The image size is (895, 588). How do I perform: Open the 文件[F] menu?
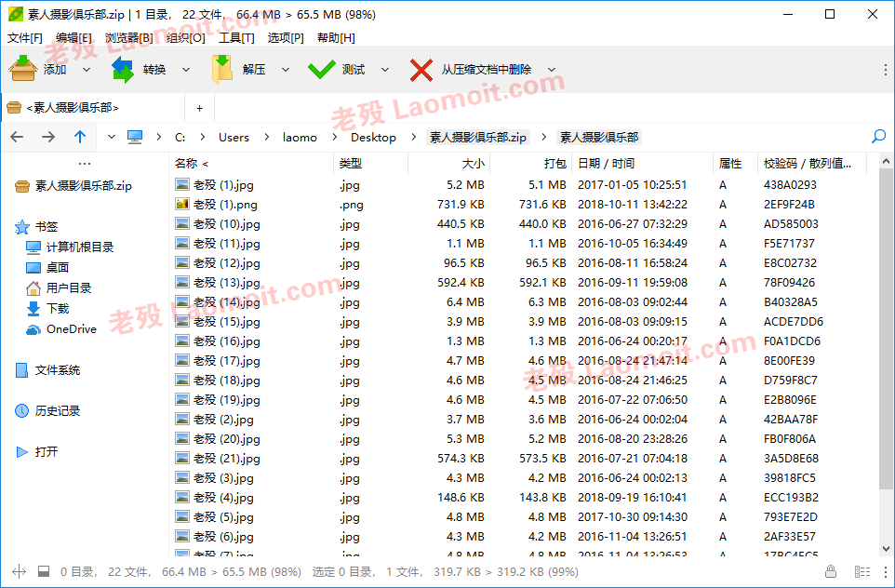tap(24, 37)
